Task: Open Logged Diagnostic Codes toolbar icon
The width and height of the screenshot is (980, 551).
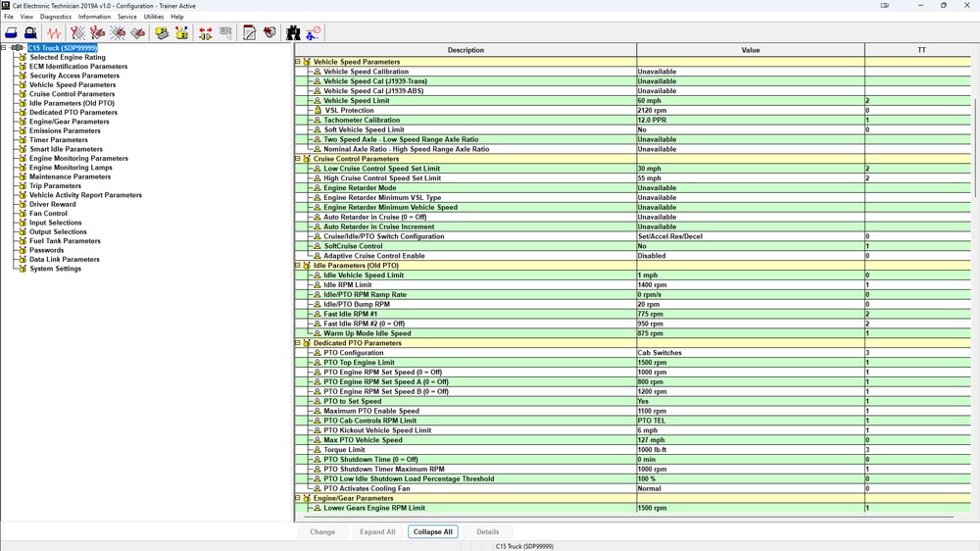Action: [x=97, y=32]
